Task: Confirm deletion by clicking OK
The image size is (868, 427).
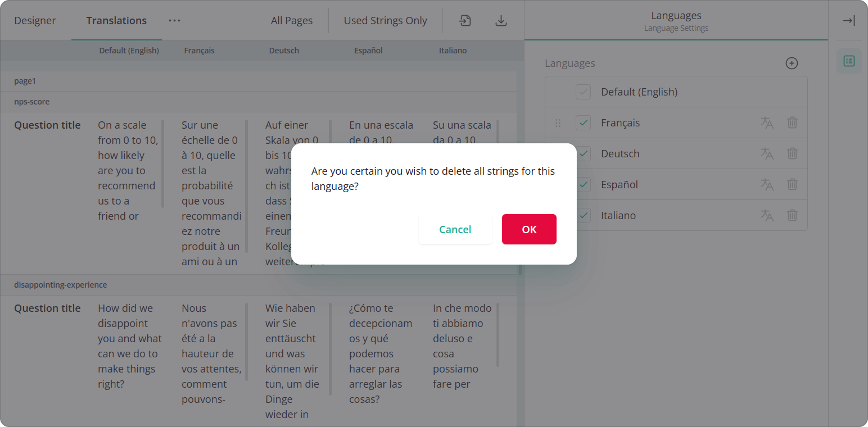Action: [x=528, y=229]
